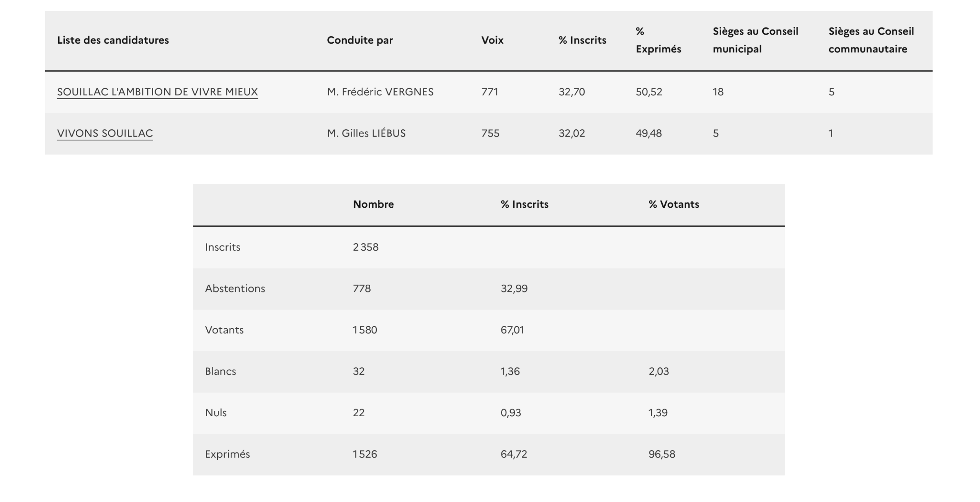Click the Votants count 1 580

[365, 330]
